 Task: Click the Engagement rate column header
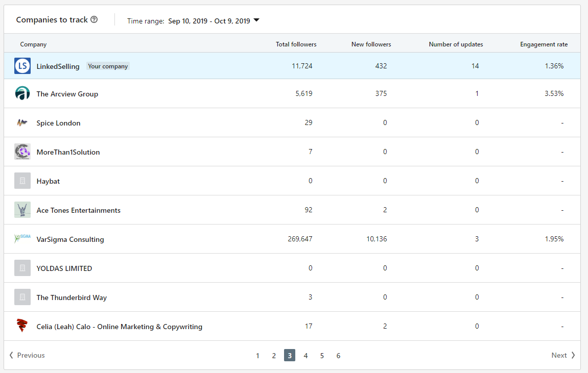click(x=544, y=44)
